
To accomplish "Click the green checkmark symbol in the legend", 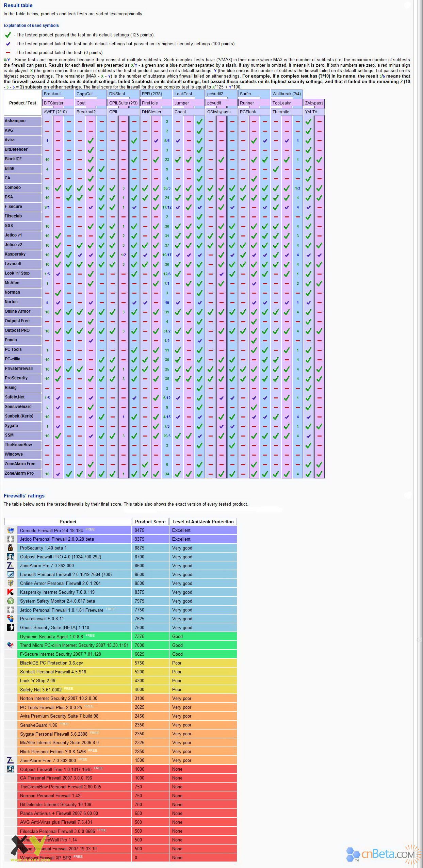I will pos(8,35).
